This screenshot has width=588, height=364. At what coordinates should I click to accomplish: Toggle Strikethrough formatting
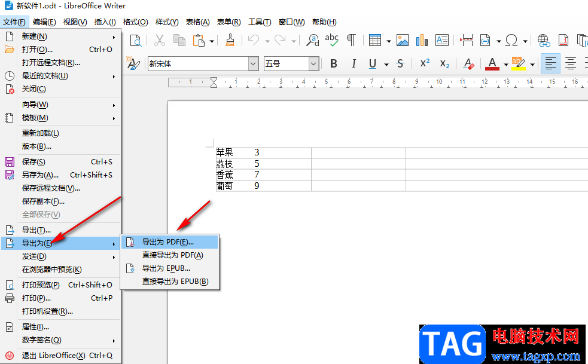pyautogui.click(x=400, y=64)
